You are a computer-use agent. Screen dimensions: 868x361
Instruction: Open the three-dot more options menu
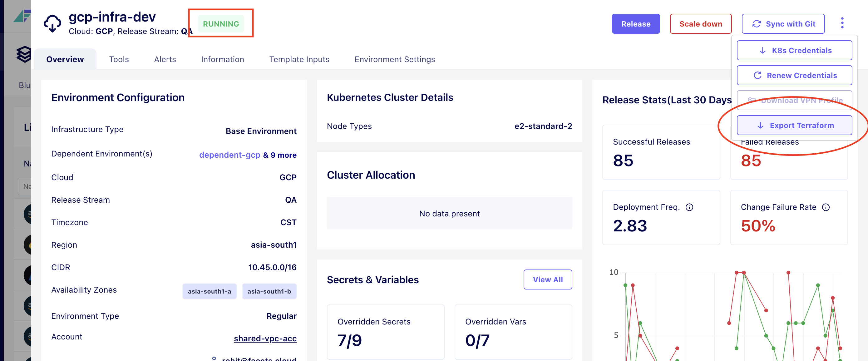click(x=842, y=23)
